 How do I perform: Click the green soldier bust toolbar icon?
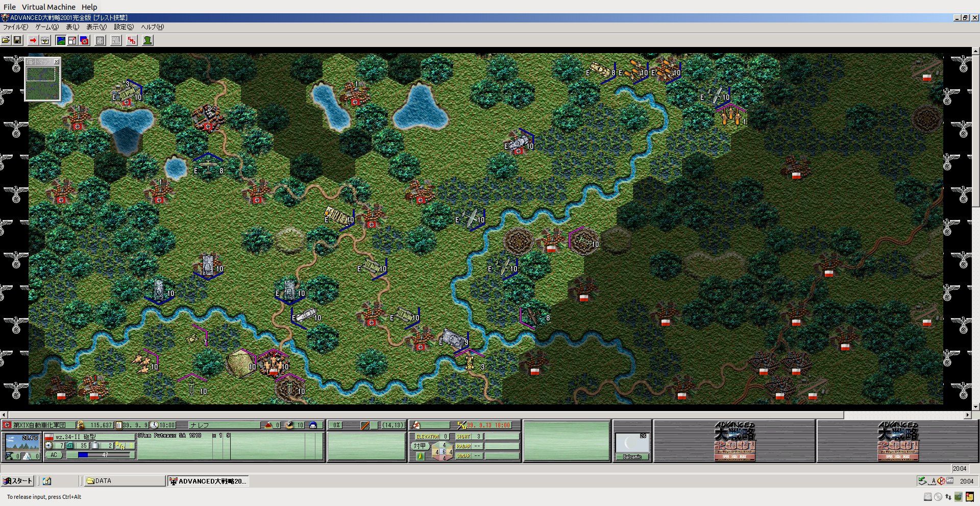pyautogui.click(x=148, y=40)
